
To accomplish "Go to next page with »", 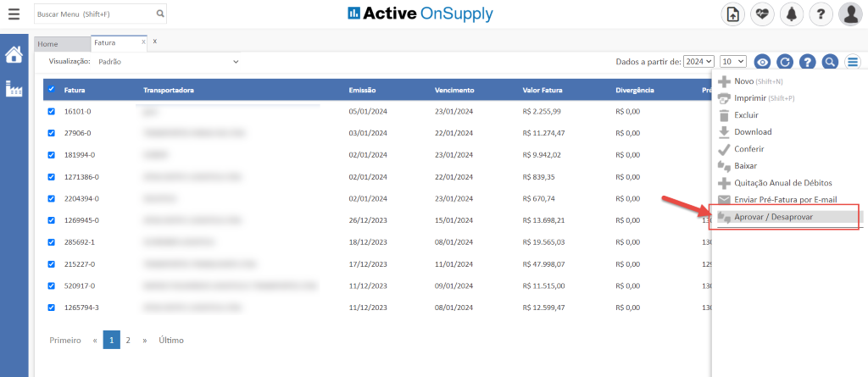I will coord(144,341).
